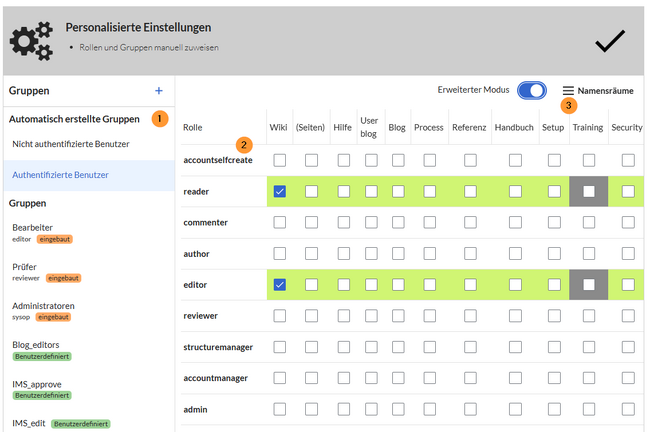Click the Blog_editors custom group

point(36,343)
